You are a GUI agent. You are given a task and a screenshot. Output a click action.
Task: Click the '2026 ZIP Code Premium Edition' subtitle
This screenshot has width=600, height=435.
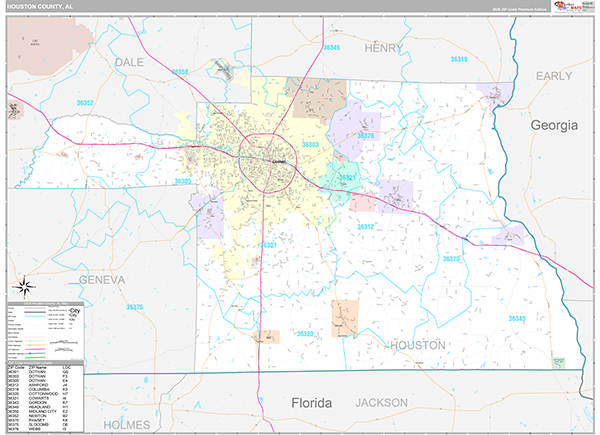[519, 9]
